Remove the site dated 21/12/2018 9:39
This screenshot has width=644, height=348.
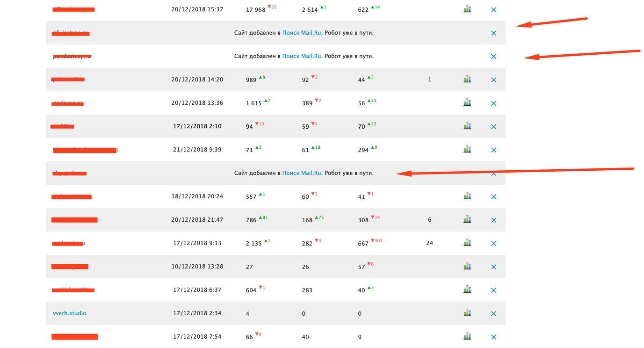(493, 150)
